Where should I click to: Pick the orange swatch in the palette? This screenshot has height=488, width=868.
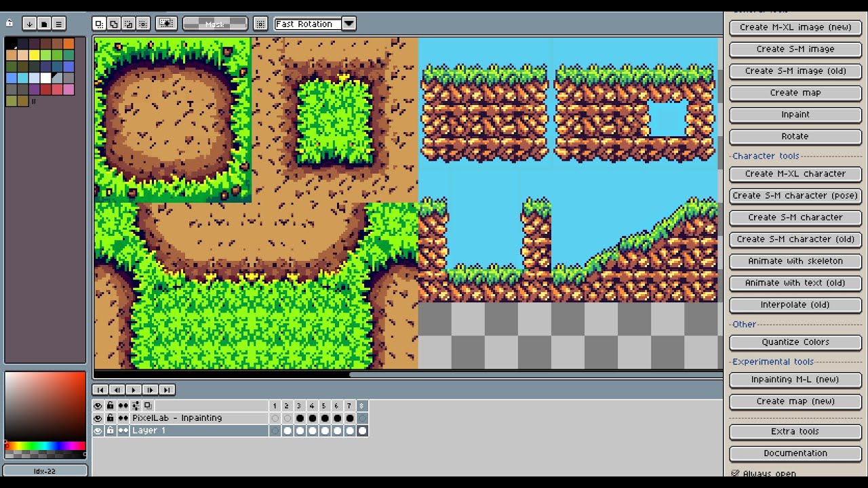coord(68,45)
